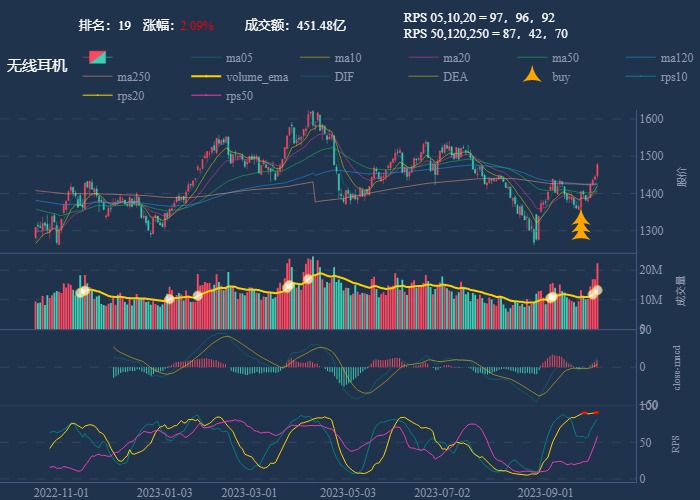Click the magenta rps50 legend line icon
This screenshot has height=500, width=700.
(206, 96)
